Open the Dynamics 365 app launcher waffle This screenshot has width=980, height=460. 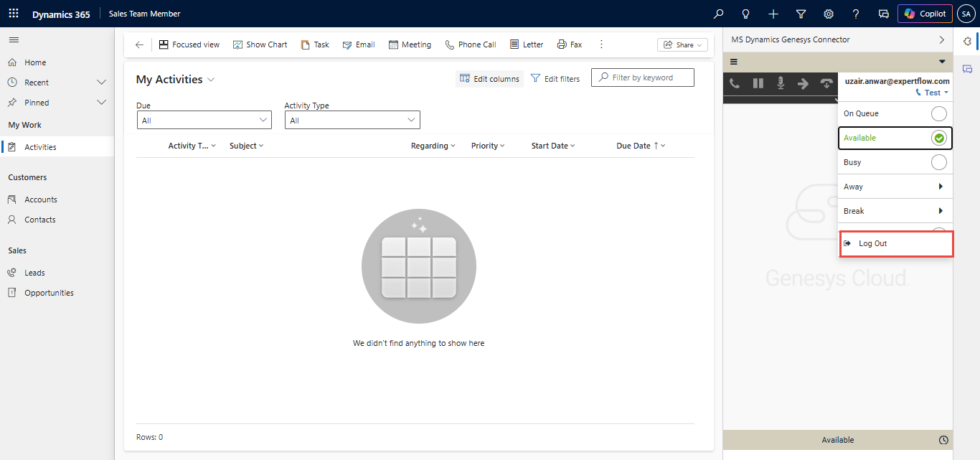(x=14, y=14)
